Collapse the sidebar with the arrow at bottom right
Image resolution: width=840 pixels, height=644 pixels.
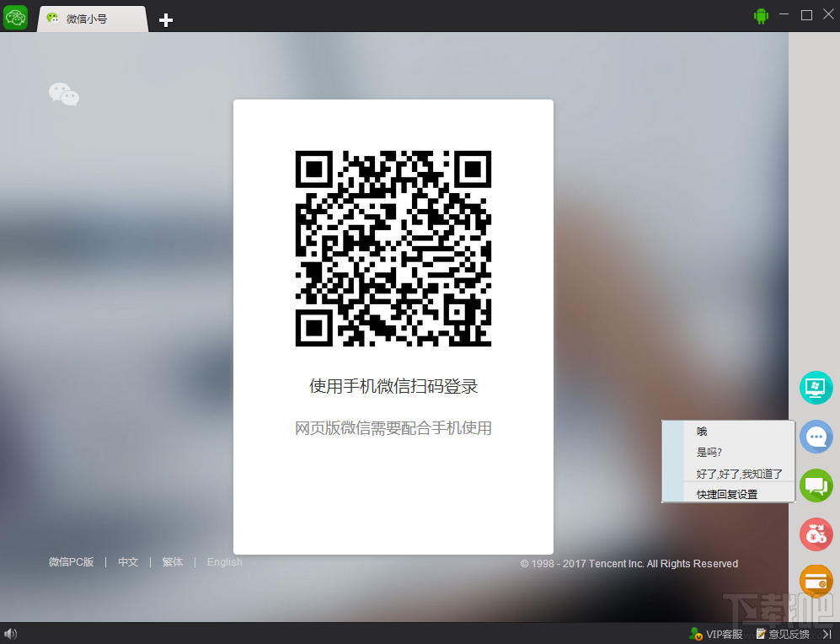pyautogui.click(x=827, y=633)
